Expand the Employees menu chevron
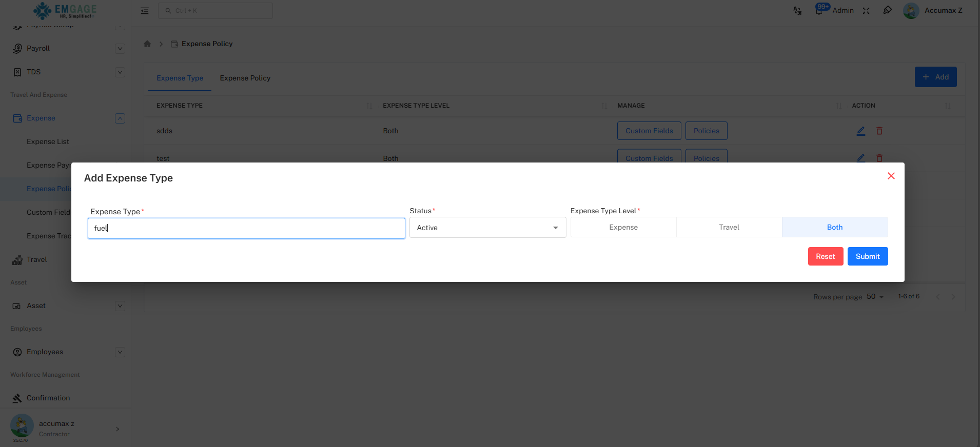 120,352
